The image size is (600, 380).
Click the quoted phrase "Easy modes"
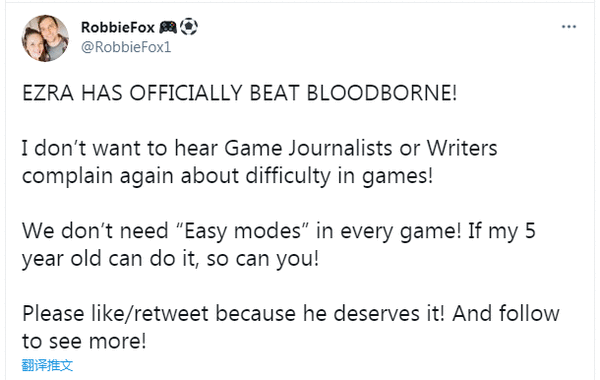243,231
